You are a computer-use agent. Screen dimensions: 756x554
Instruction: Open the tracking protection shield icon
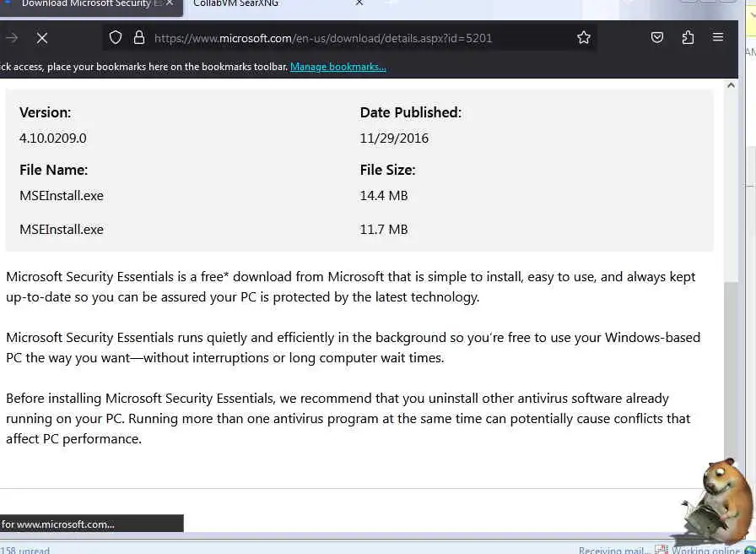coord(116,38)
